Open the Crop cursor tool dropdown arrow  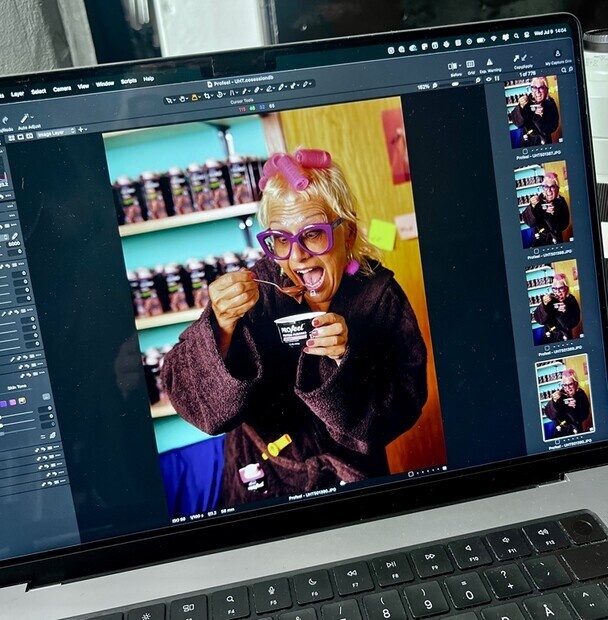pos(213,95)
